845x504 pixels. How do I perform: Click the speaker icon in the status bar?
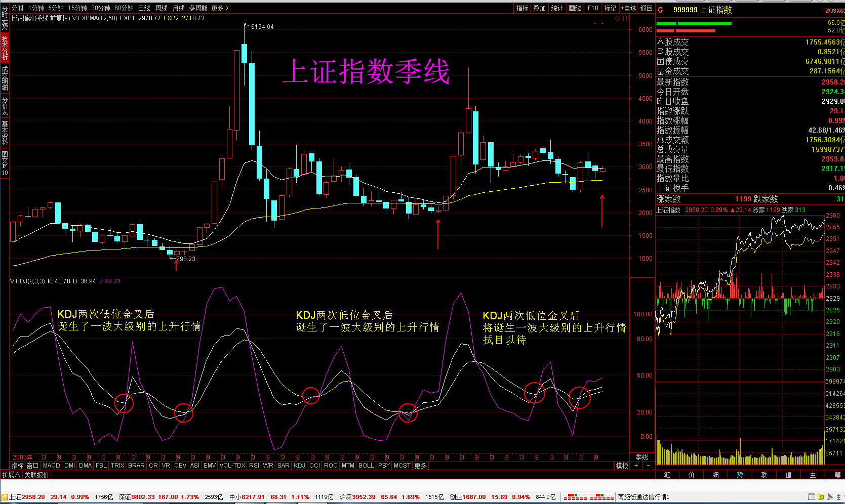click(830, 497)
